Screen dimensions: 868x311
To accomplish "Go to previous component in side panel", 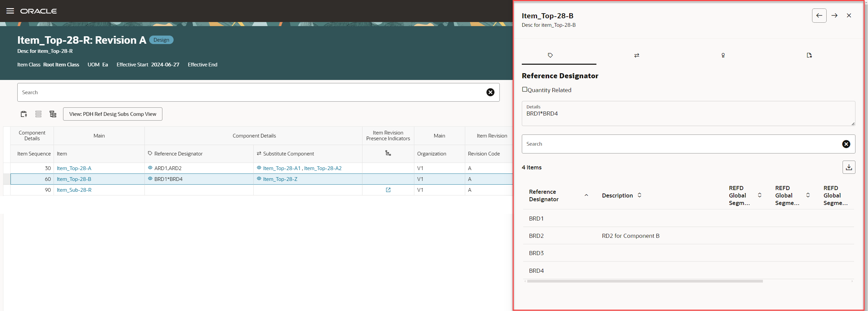I will [x=819, y=16].
